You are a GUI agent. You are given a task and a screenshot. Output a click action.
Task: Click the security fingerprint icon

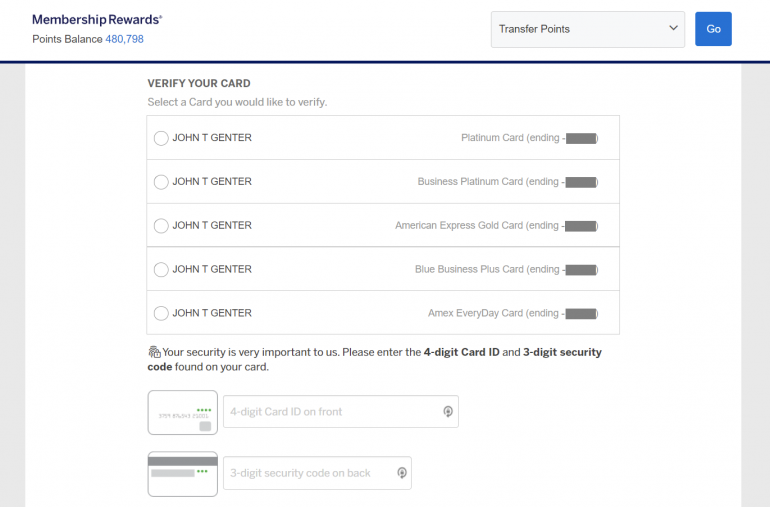(154, 352)
